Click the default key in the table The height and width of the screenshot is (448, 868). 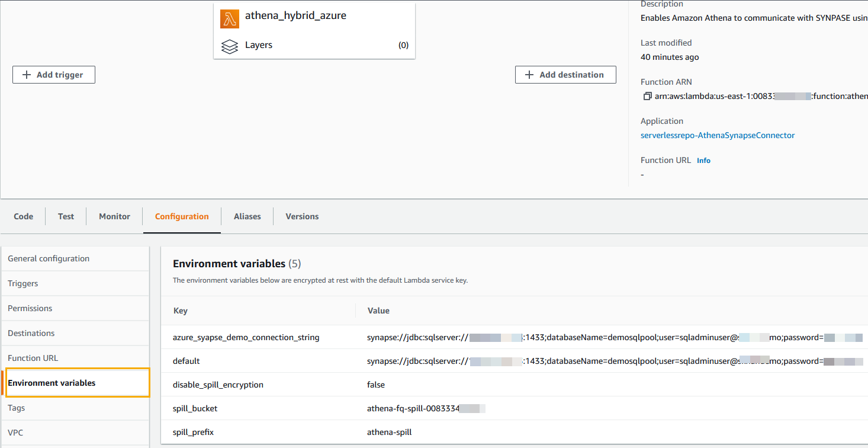pos(186,361)
